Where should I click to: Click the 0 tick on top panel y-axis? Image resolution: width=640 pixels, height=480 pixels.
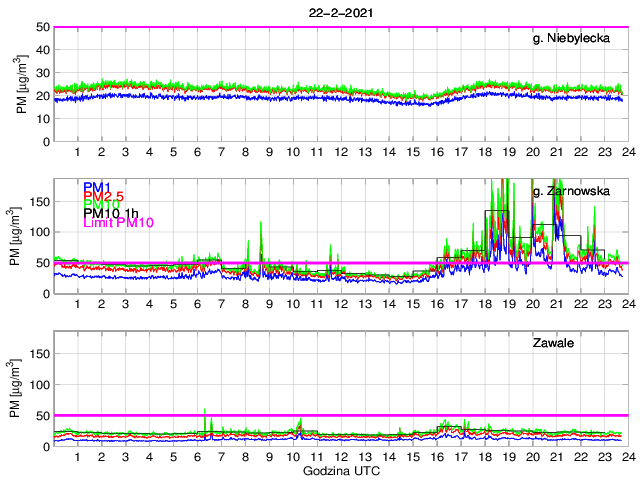[x=42, y=141]
